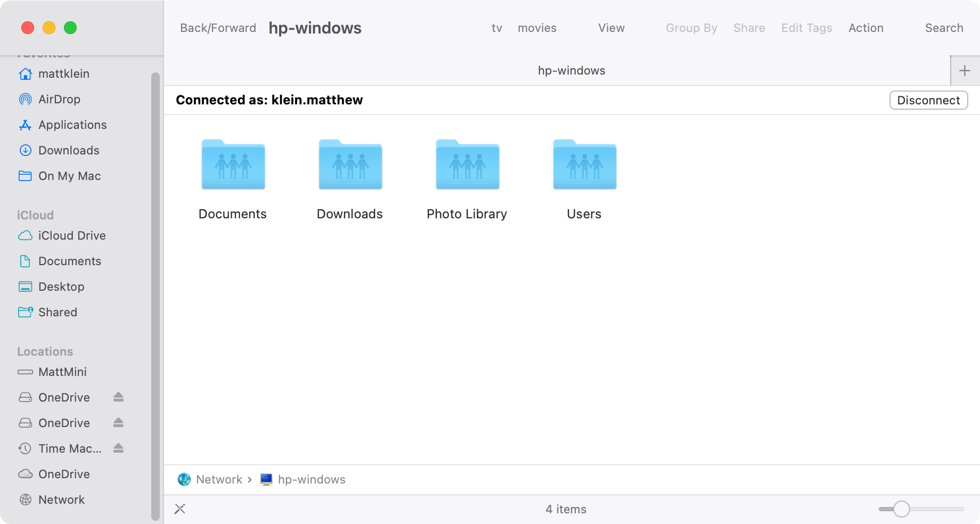Click the AirDrop sidebar icon

[25, 100]
